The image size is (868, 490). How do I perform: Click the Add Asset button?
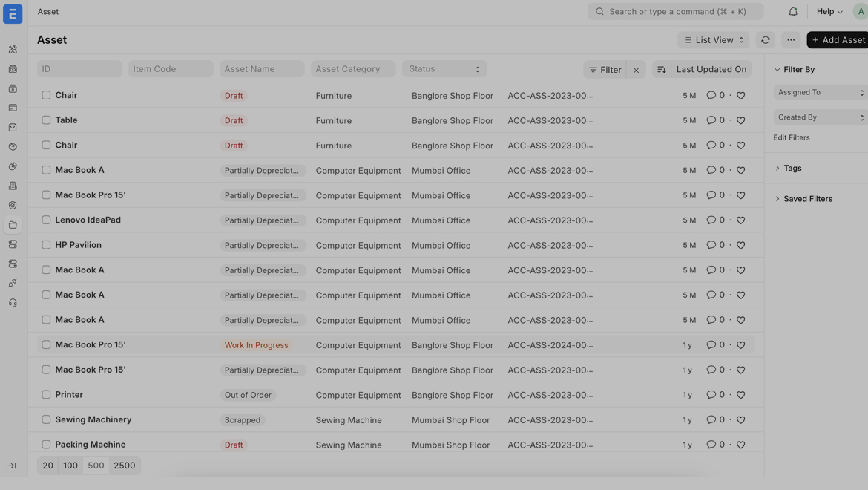838,40
